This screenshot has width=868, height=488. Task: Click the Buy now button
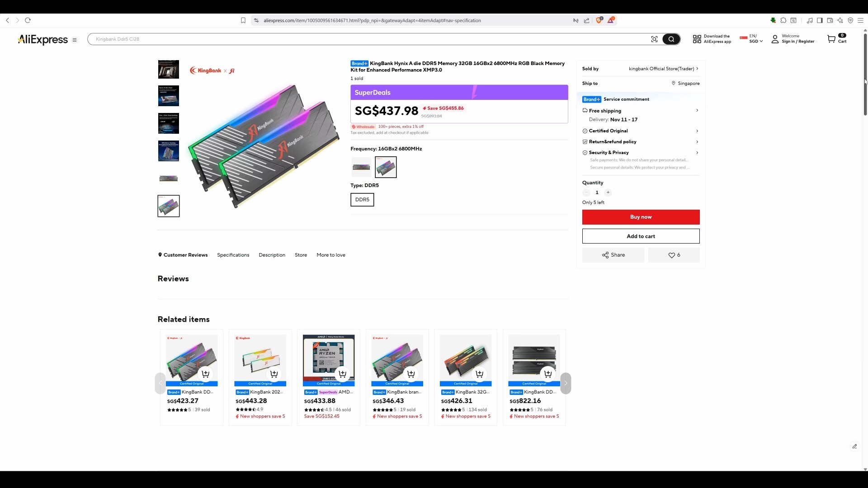(641, 217)
